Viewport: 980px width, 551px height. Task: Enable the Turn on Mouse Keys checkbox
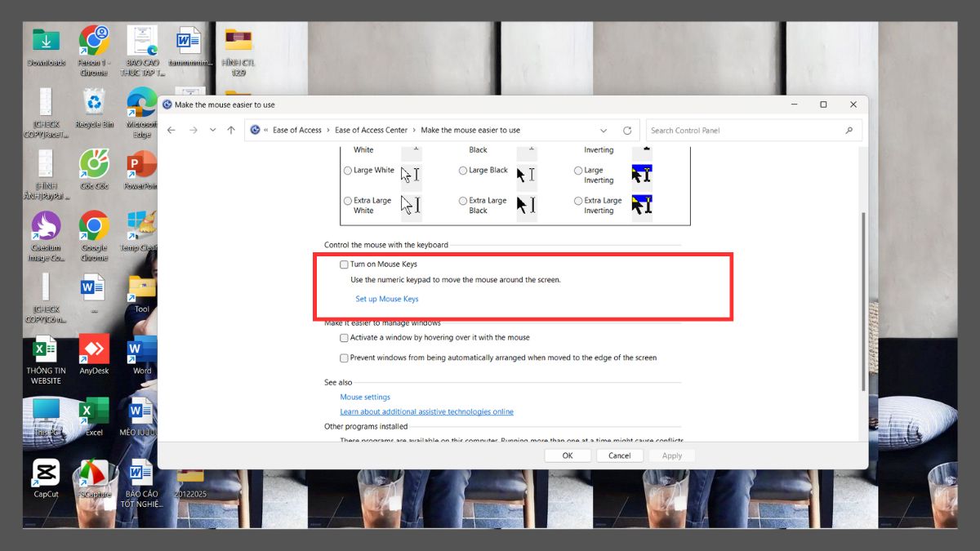click(x=344, y=264)
